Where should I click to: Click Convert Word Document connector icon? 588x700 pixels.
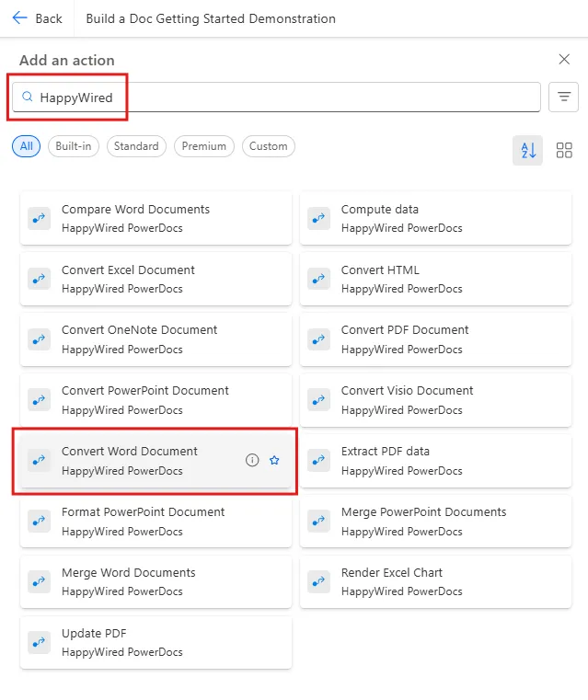39,460
